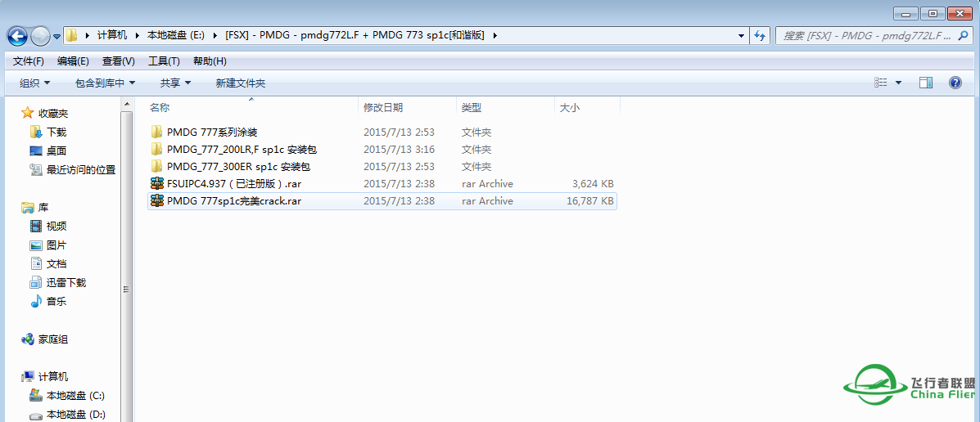This screenshot has height=422, width=980.
Task: Go forward with the Forward arrow button
Action: click(x=40, y=36)
